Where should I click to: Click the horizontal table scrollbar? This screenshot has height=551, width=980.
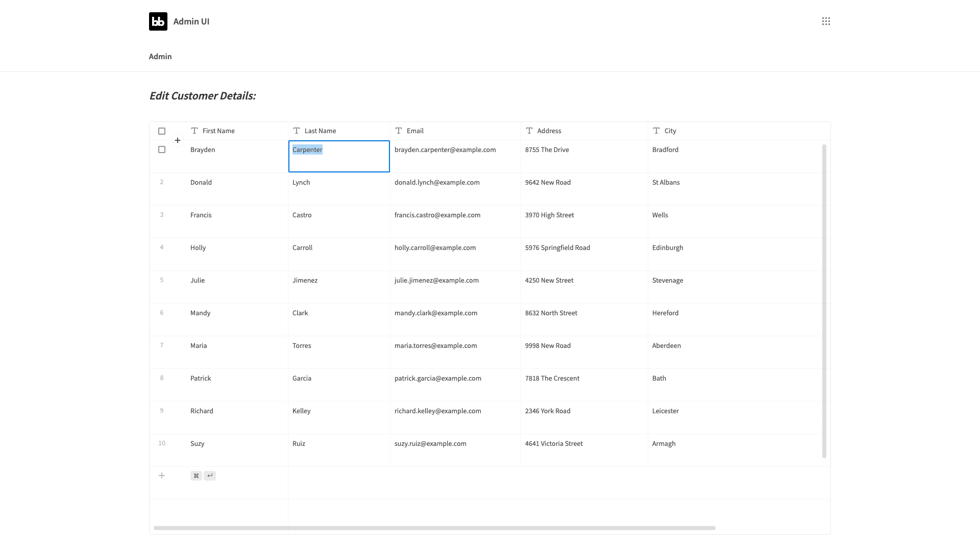(x=434, y=528)
